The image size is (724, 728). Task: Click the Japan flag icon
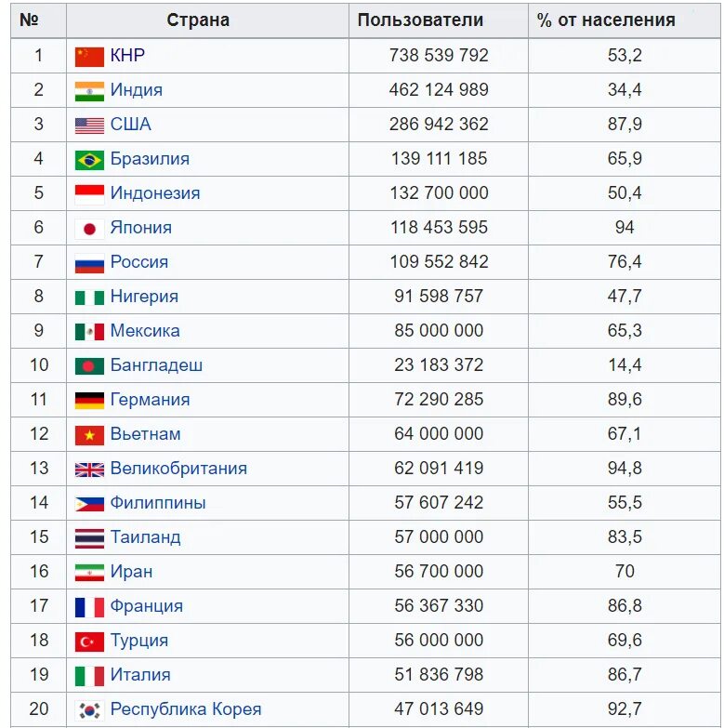coord(89,229)
